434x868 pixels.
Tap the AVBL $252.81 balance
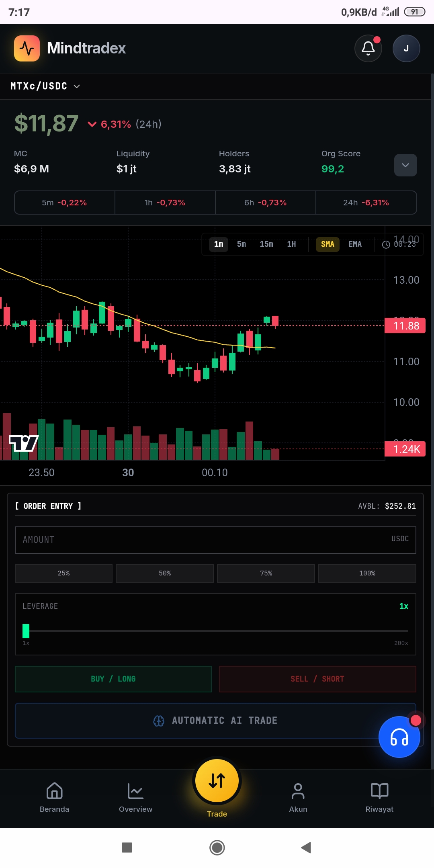(x=387, y=506)
